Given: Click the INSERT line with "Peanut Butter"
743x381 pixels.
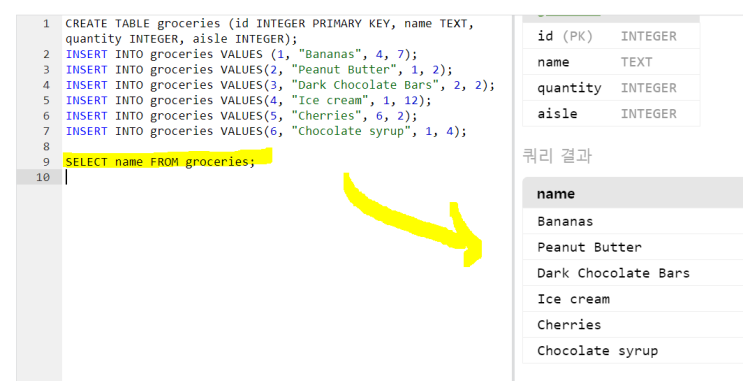Looking at the screenshot, I should point(259,70).
